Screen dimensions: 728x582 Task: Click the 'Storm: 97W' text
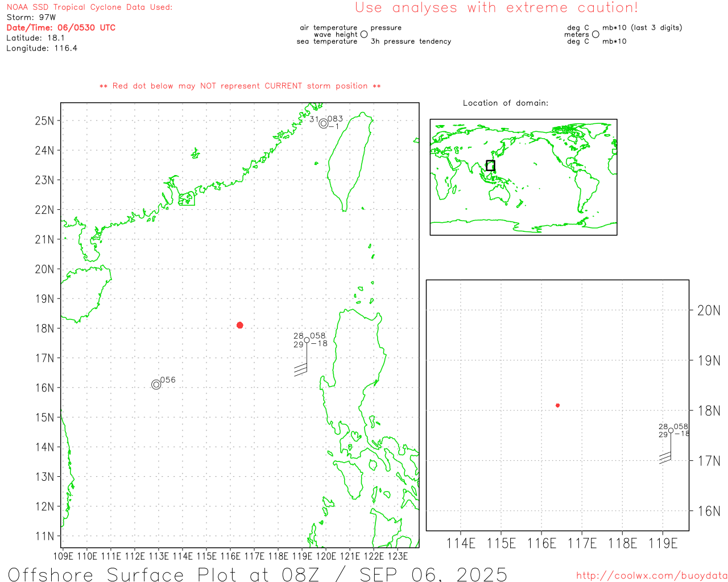click(x=31, y=18)
